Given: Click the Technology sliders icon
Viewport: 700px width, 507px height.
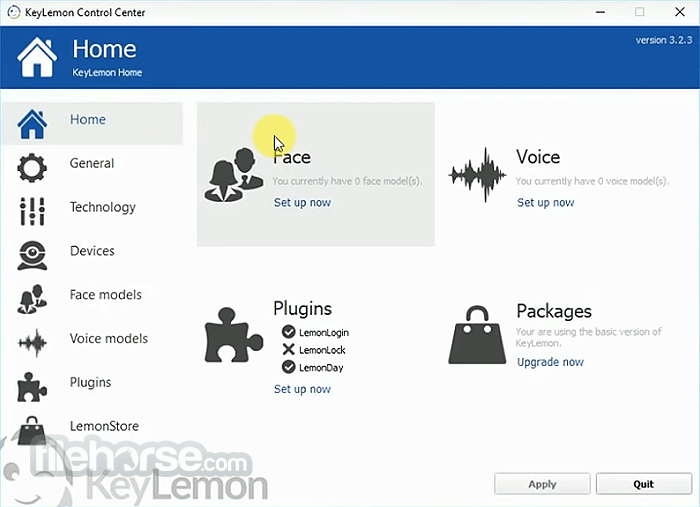Looking at the screenshot, I should 32,211.
